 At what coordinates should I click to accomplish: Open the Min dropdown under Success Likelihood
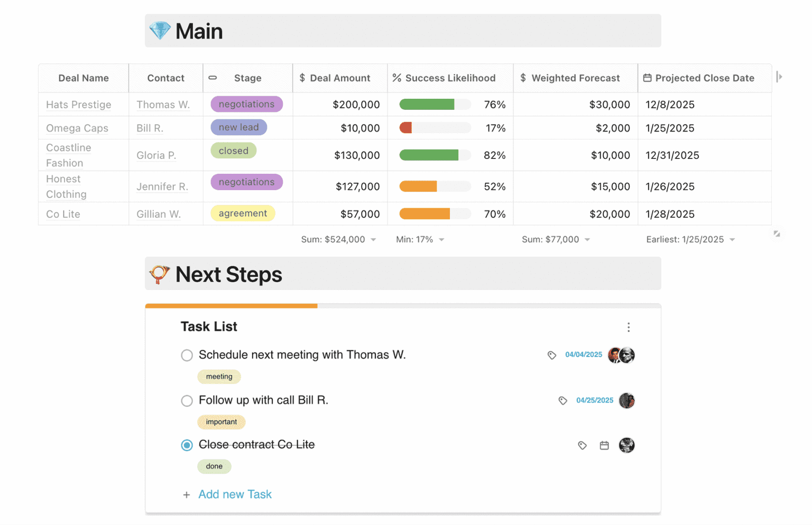441,239
